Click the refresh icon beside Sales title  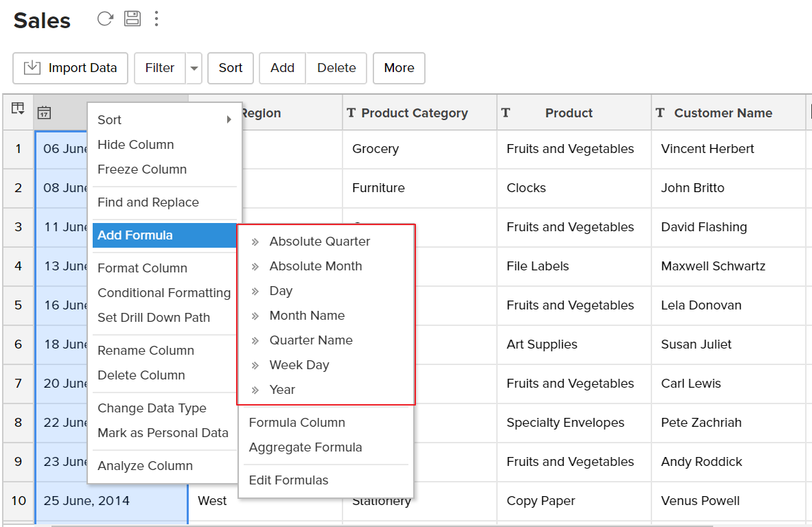(105, 19)
